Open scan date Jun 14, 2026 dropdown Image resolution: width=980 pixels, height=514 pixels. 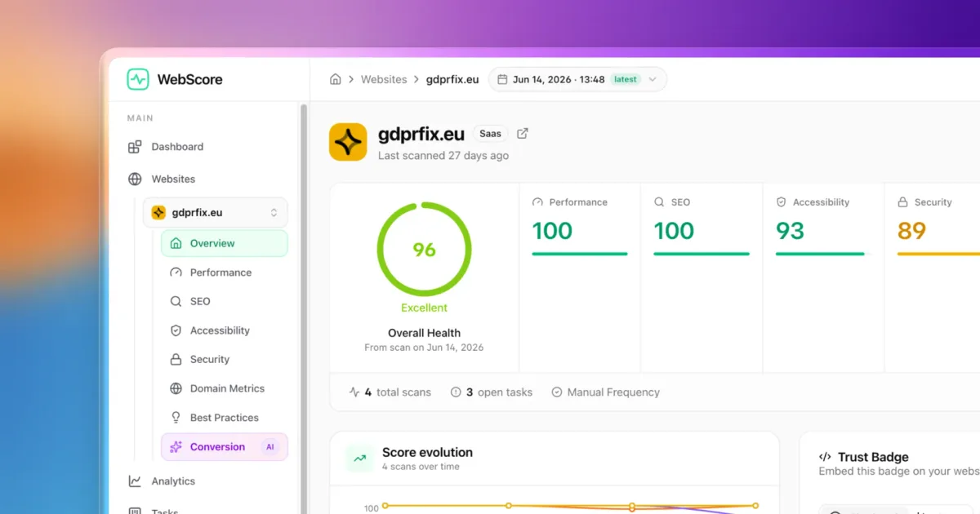578,79
